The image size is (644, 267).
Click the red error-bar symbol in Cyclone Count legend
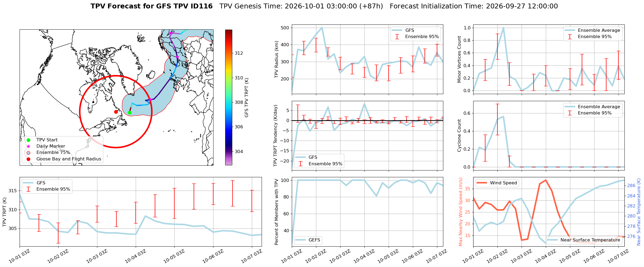[570, 113]
